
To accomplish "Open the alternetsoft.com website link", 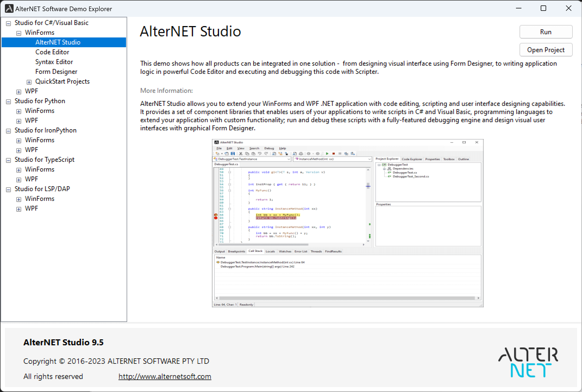I will point(165,377).
